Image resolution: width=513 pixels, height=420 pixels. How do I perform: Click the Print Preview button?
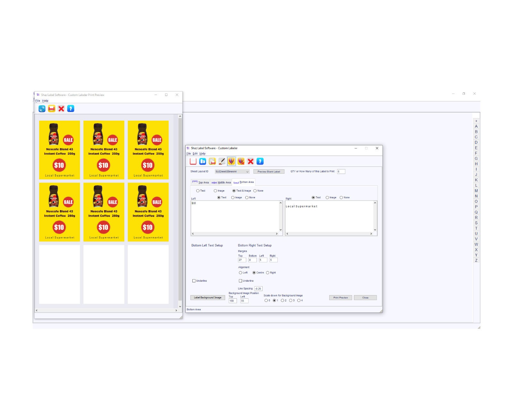[x=341, y=298]
